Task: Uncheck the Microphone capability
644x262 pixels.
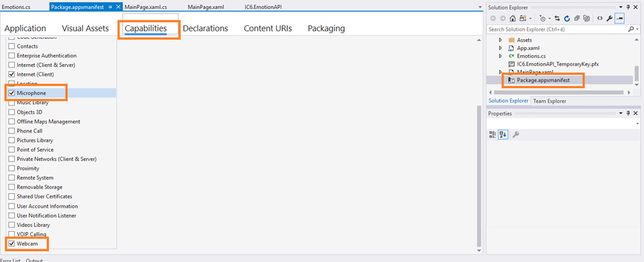Action: pos(11,93)
